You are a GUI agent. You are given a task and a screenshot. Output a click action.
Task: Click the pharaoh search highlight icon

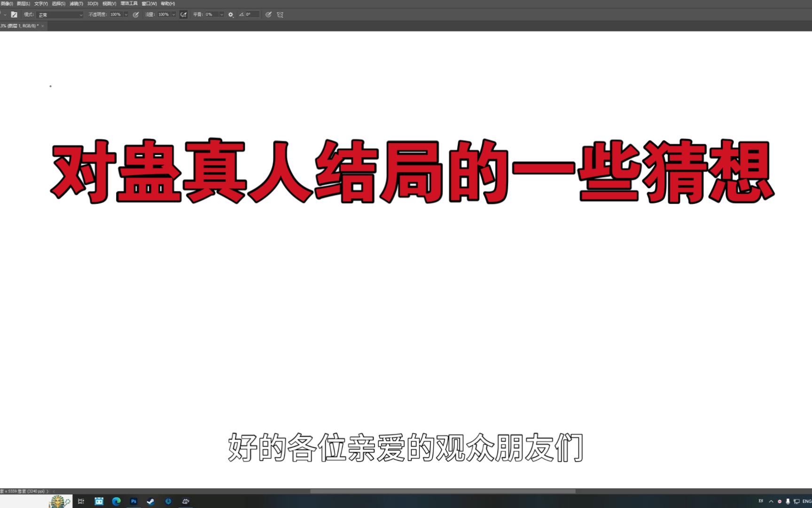click(x=60, y=501)
